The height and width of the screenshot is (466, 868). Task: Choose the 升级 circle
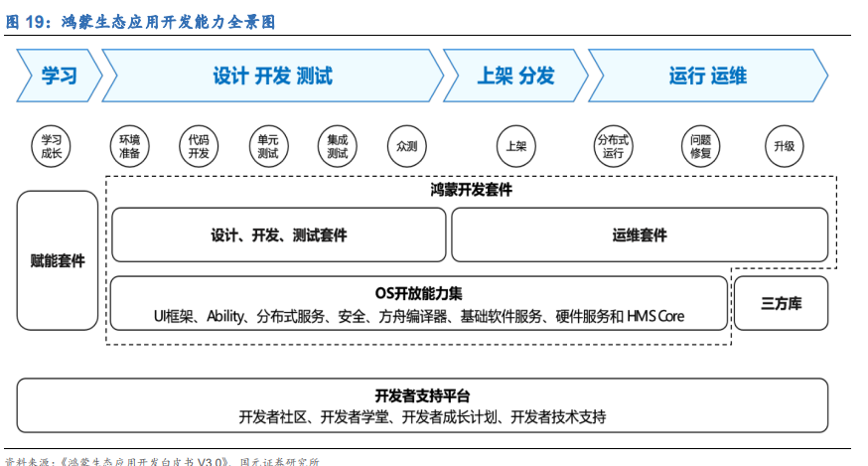click(785, 146)
